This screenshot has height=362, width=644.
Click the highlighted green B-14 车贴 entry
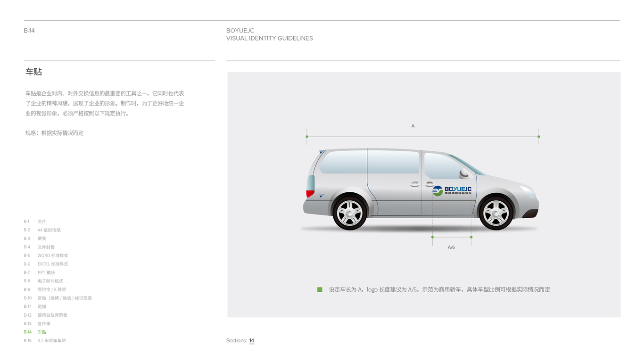(x=35, y=332)
